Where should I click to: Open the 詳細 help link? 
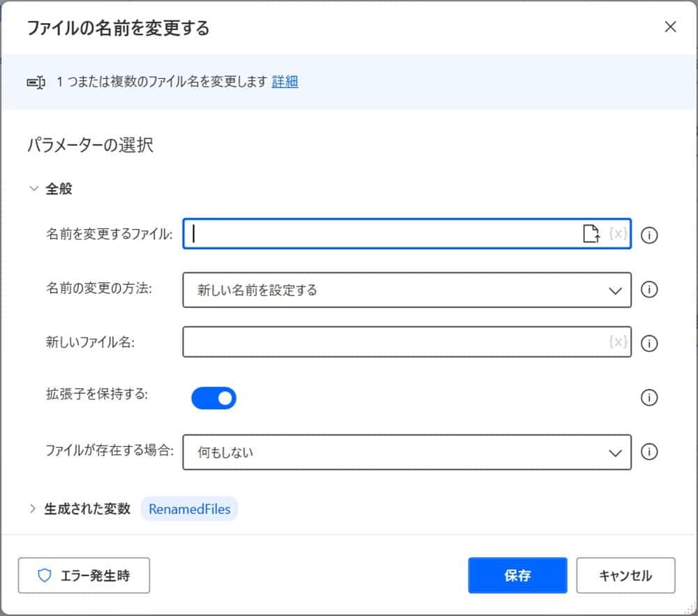click(285, 82)
